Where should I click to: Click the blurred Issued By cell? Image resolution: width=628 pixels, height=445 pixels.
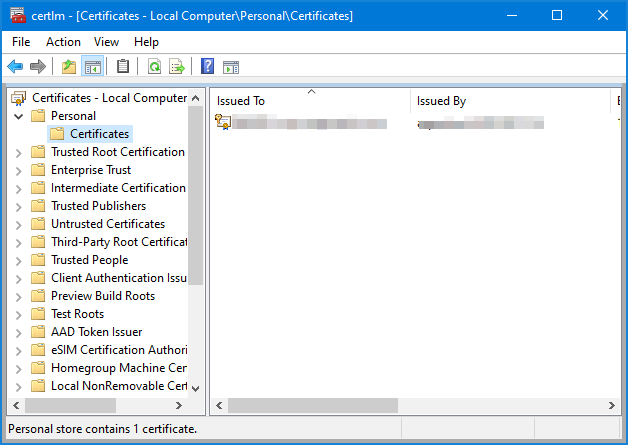480,123
